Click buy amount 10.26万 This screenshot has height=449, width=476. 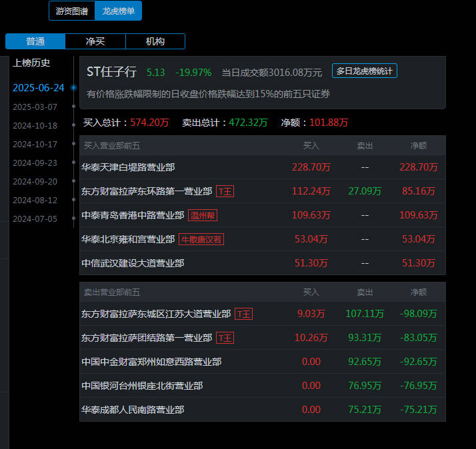[311, 338]
